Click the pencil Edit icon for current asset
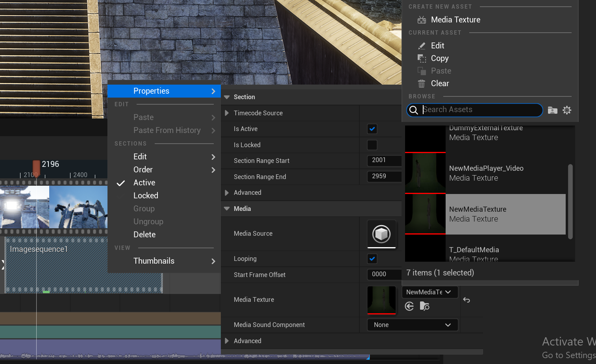596x364 pixels. 422,46
